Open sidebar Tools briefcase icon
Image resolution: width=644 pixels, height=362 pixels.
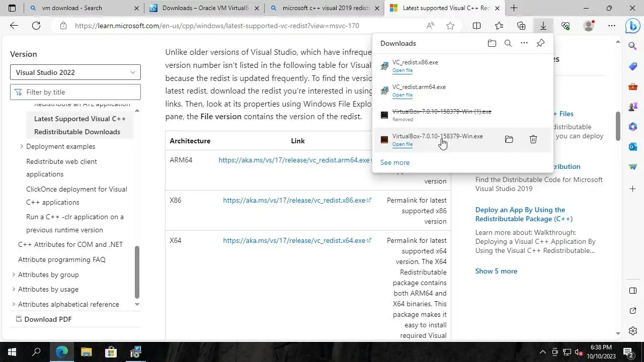633,86
